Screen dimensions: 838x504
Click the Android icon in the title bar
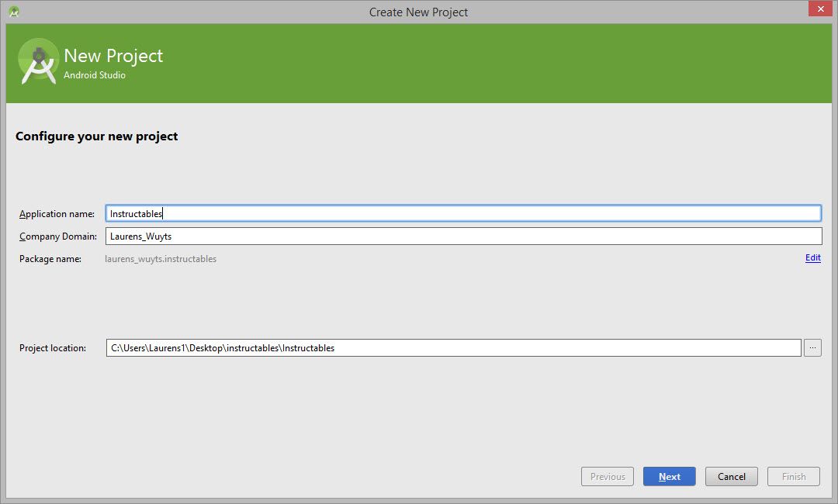pos(14,12)
